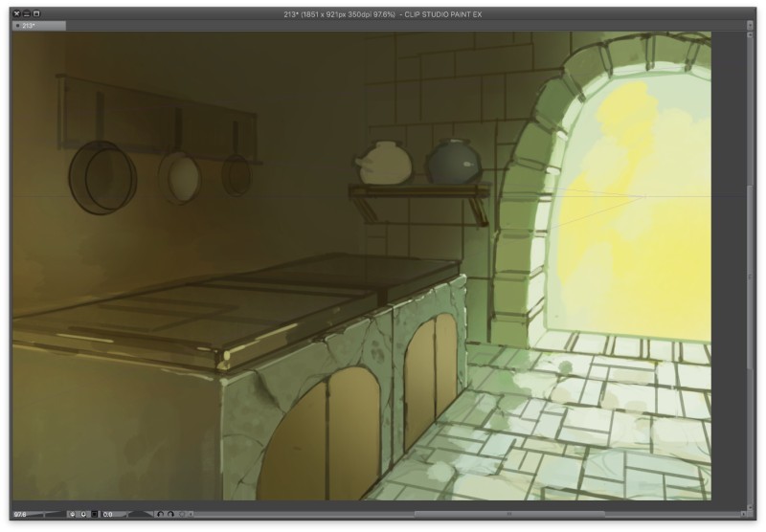Click the zoom percentage value 97.6
The image size is (766, 532).
point(20,514)
